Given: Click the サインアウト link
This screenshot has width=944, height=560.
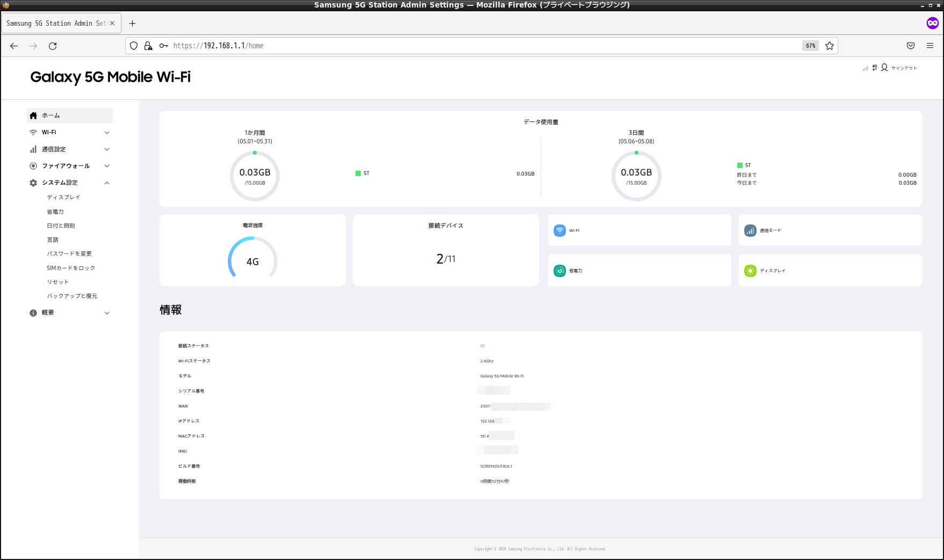Looking at the screenshot, I should (x=904, y=68).
